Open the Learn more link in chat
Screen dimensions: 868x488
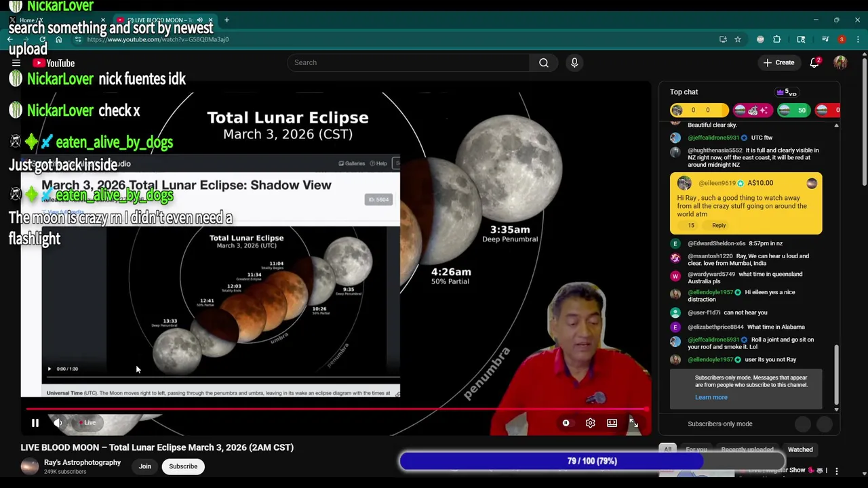point(711,397)
